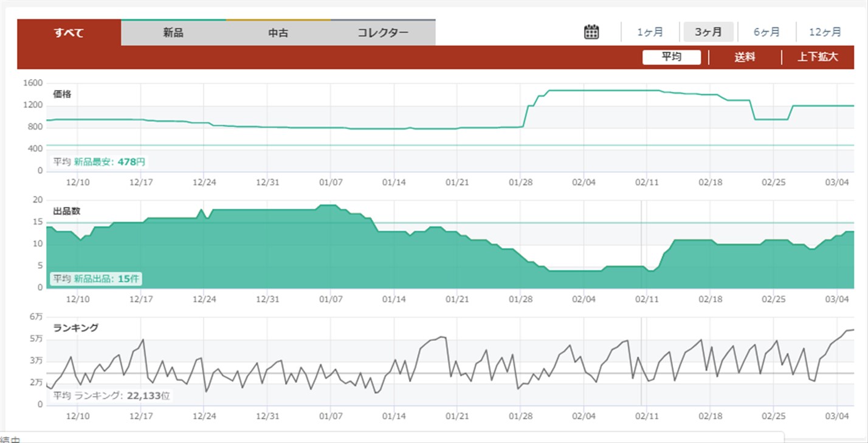868x443 pixels.
Task: Click the 01/07 date on the ranking chart axis
Action: (x=331, y=416)
